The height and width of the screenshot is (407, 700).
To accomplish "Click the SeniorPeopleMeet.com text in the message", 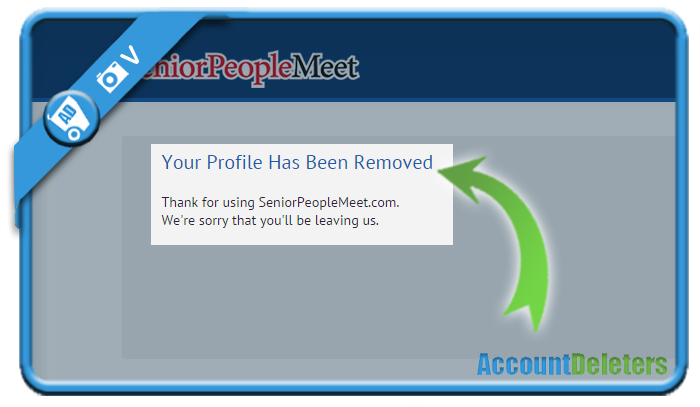I will (329, 203).
